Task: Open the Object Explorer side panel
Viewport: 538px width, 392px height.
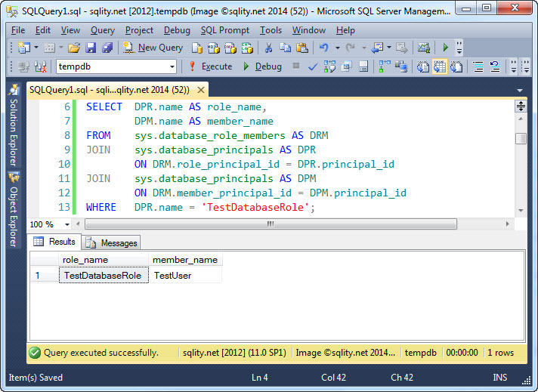Action: 14,209
